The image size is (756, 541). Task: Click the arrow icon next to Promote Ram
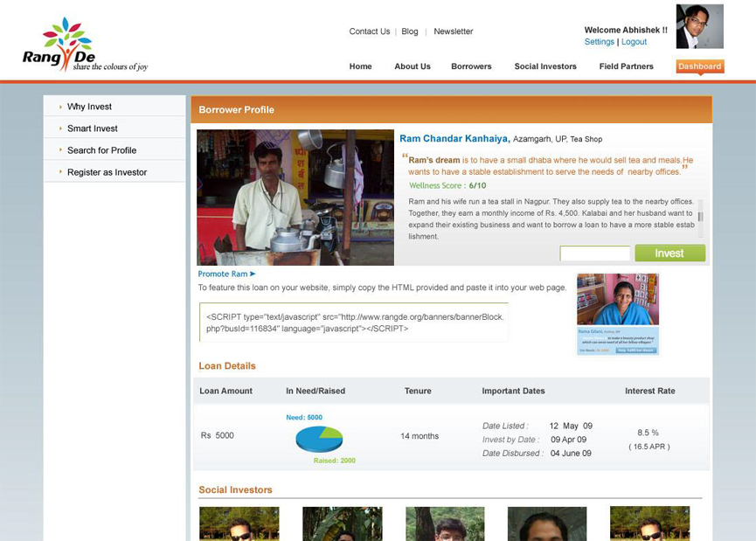(253, 274)
